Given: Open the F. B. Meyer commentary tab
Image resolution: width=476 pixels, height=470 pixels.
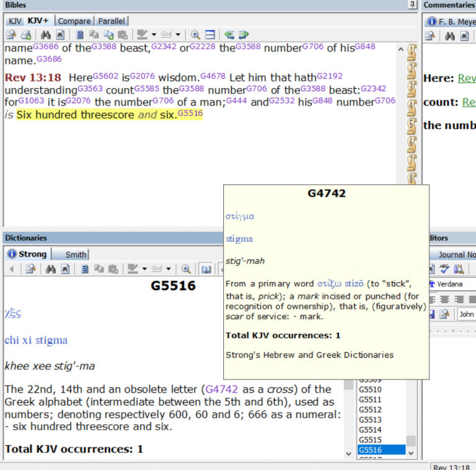Looking at the screenshot, I should pos(451,22).
